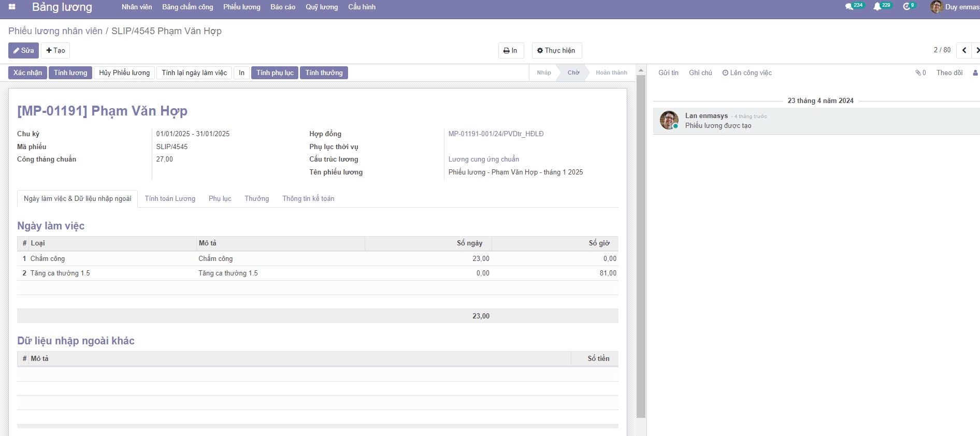Open the Thực hiện action dropdown
This screenshot has width=980, height=436.
click(556, 50)
